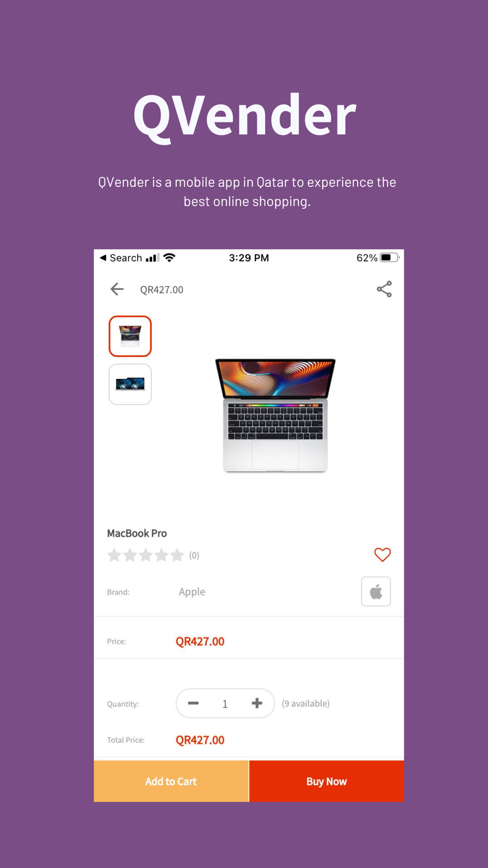Tap the back arrow icon
Screen dimensions: 488x868
117,289
